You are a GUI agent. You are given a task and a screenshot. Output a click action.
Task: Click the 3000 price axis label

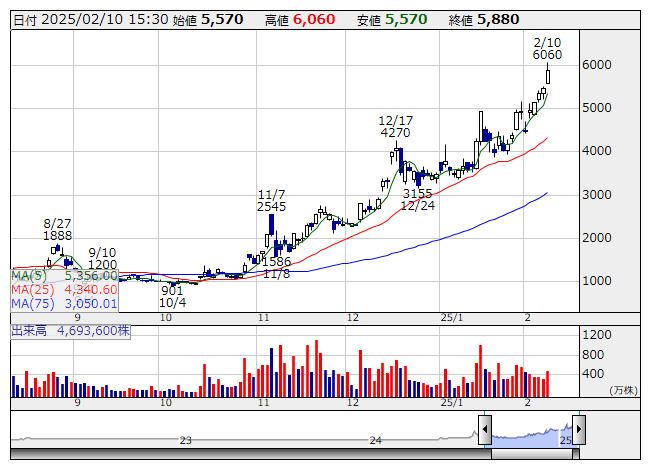coord(596,195)
